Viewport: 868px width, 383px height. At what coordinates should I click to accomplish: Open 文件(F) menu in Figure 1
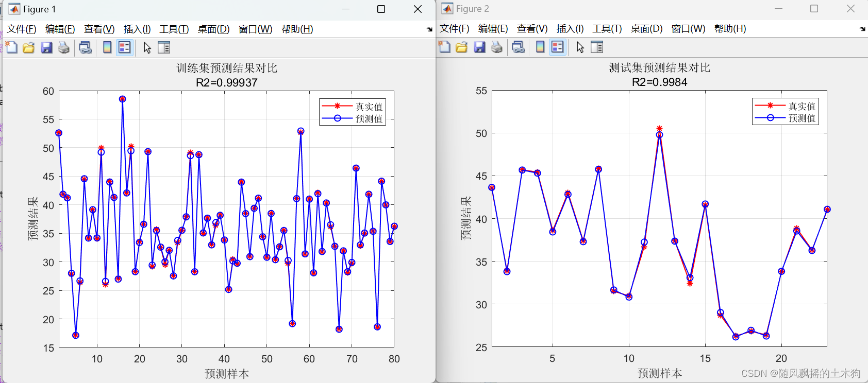(22, 29)
